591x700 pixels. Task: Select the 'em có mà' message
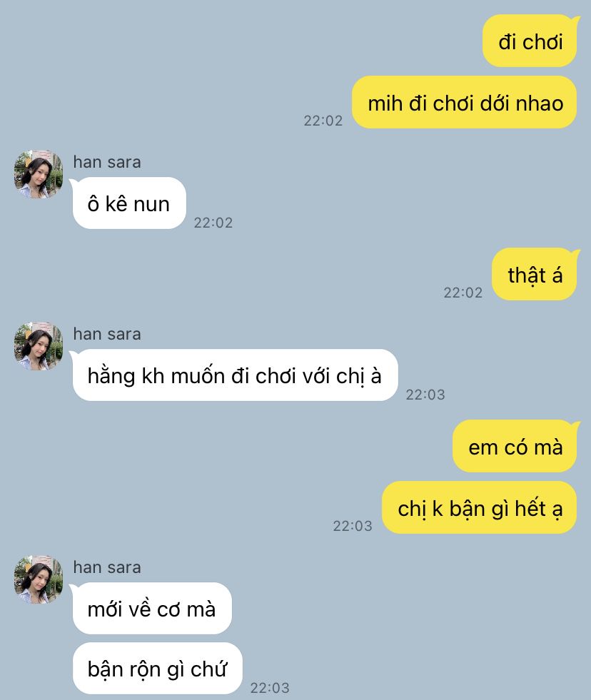point(515,446)
